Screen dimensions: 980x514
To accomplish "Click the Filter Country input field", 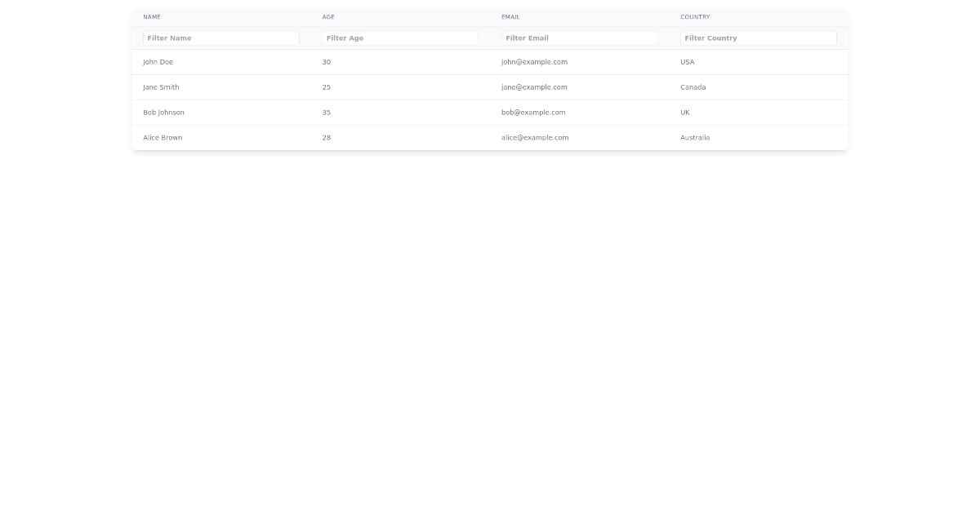I will [758, 38].
